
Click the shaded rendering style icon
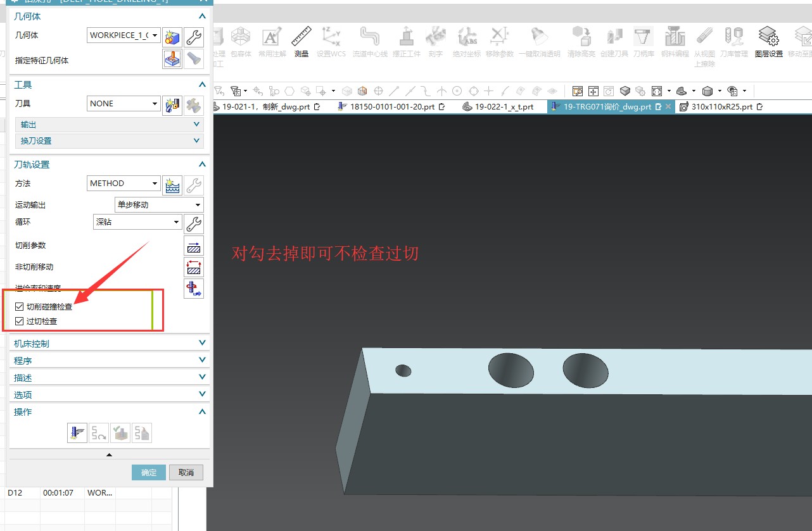point(708,91)
